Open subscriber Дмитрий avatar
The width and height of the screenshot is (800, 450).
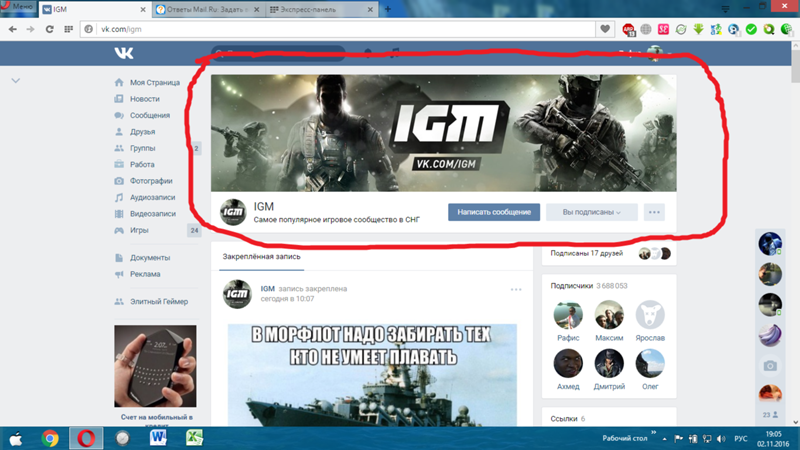[609, 364]
